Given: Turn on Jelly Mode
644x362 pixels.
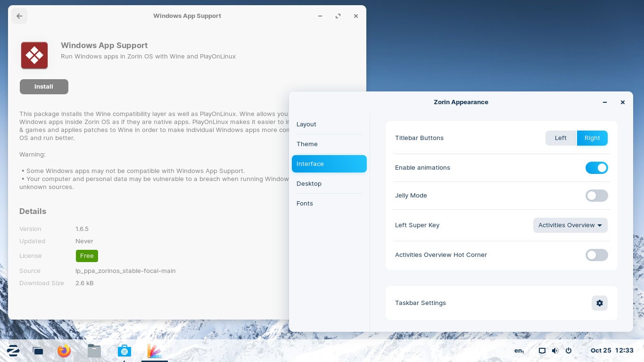Looking at the screenshot, I should click(x=596, y=196).
